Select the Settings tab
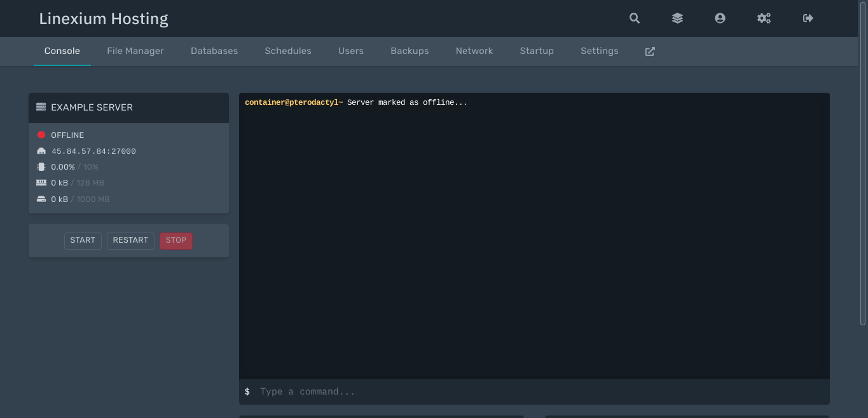868x418 pixels. click(x=600, y=51)
